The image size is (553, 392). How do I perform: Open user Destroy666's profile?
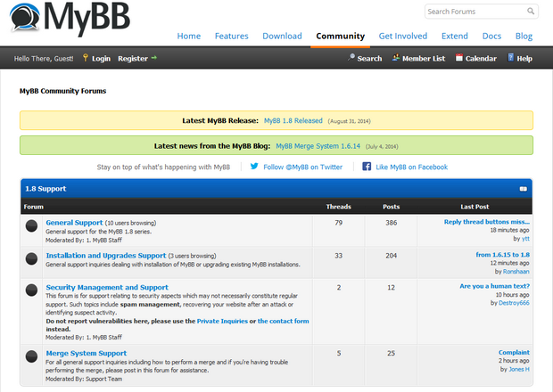514,303
